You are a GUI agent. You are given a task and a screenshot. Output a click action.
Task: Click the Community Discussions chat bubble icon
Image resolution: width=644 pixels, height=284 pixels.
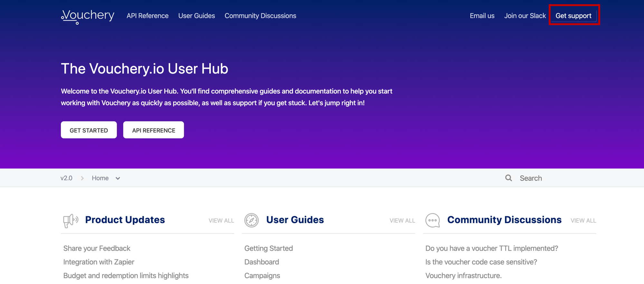(x=432, y=220)
